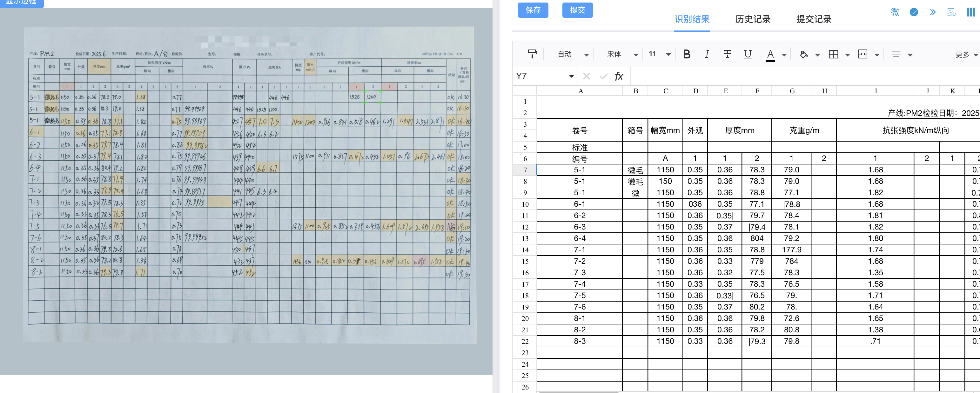The image size is (980, 393).
Task: Click the 厚度mm header cell
Action: tap(740, 130)
